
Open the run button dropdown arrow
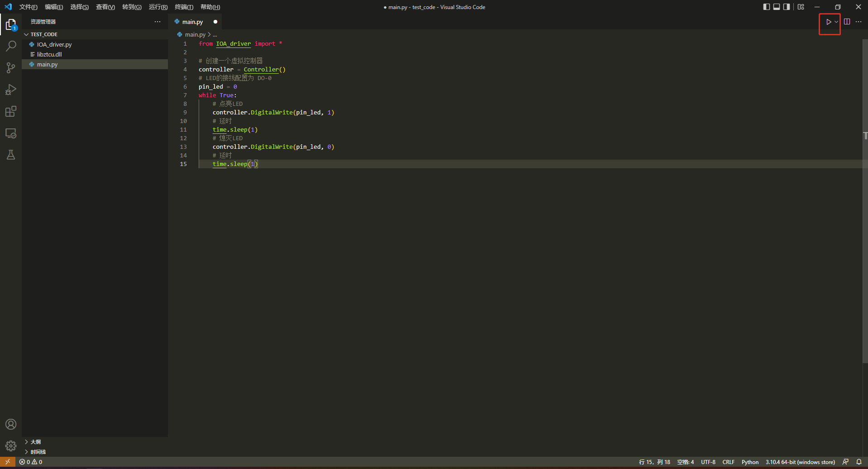(x=836, y=22)
